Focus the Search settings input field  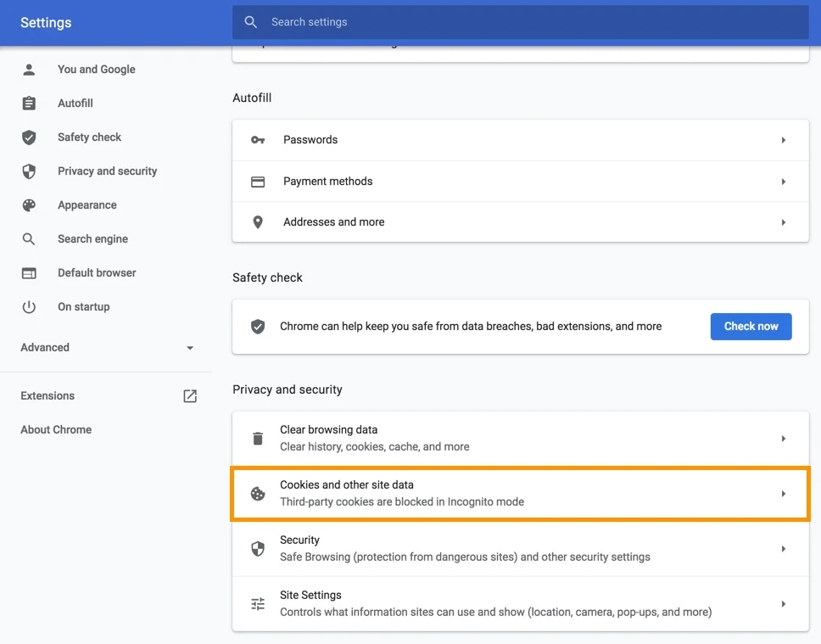point(521,22)
